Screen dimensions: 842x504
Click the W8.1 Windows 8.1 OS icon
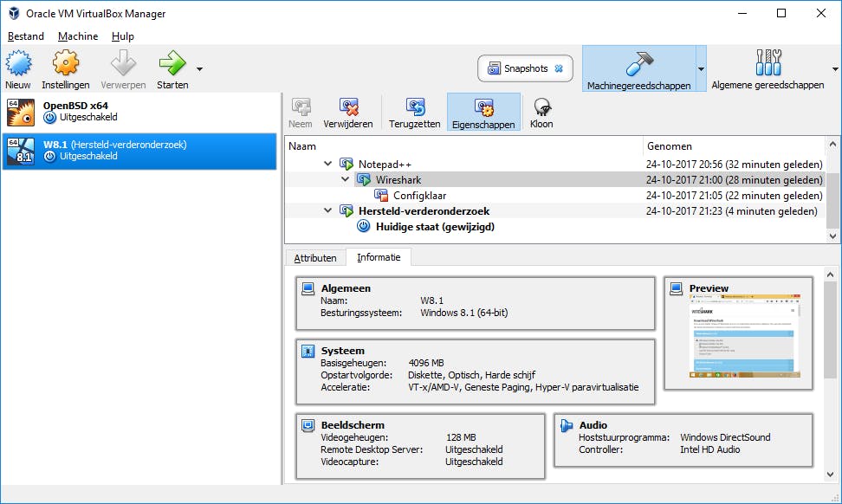pos(21,151)
